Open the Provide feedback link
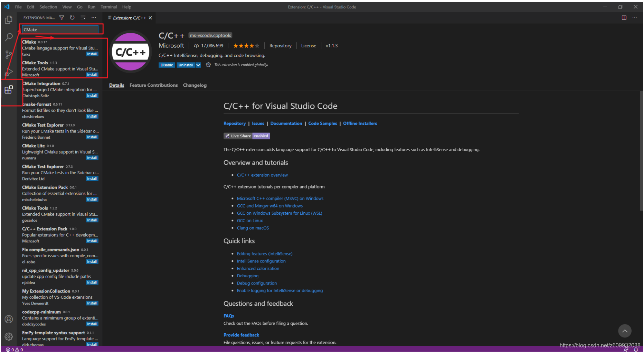This screenshot has width=644, height=352. pyautogui.click(x=241, y=335)
